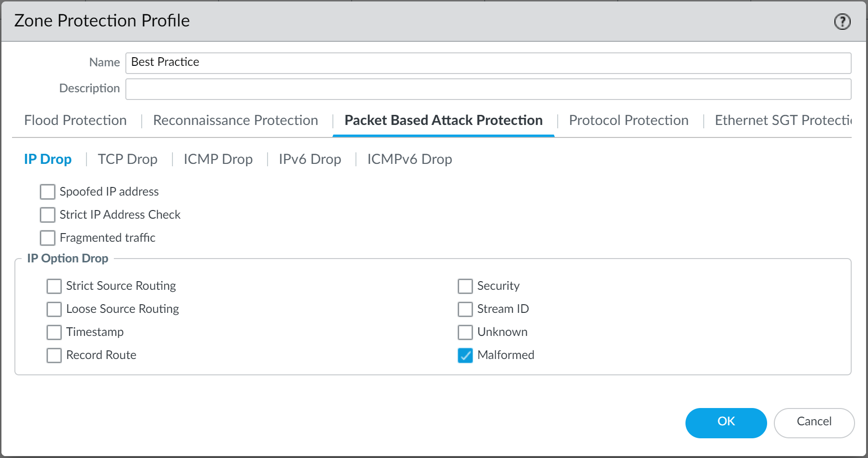The height and width of the screenshot is (458, 868).
Task: Enable Fragmented traffic drop
Action: pos(48,238)
